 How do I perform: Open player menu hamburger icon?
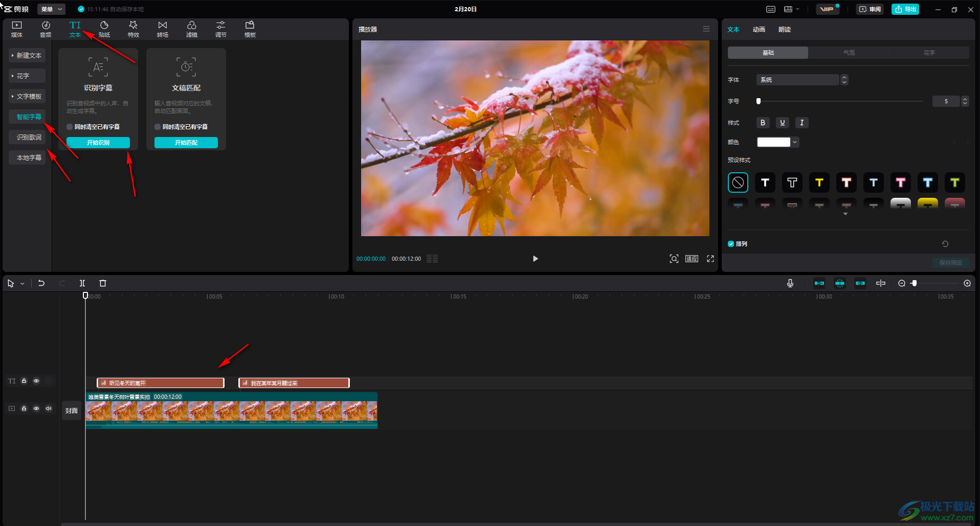(706, 29)
